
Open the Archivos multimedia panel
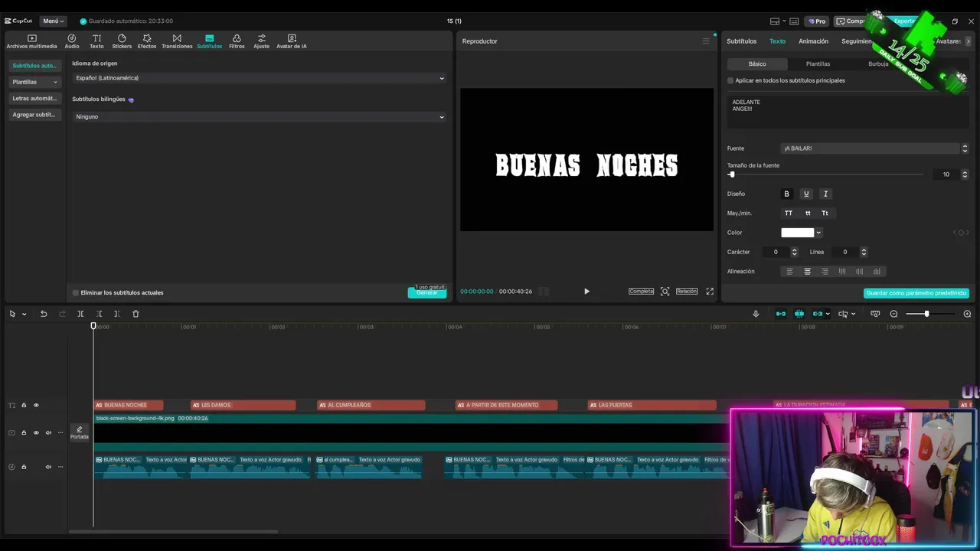coord(31,41)
